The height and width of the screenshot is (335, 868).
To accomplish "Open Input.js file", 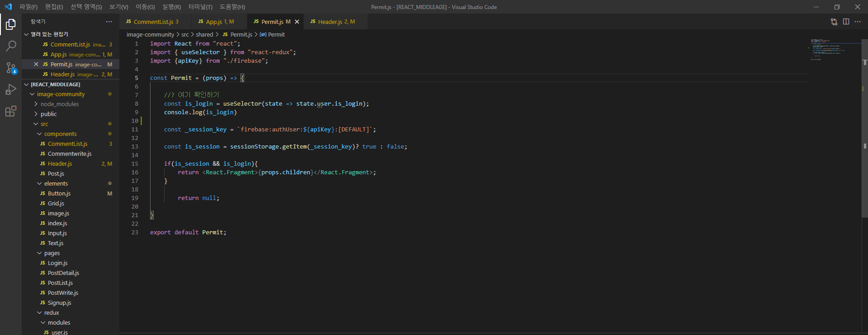I will [71, 233].
